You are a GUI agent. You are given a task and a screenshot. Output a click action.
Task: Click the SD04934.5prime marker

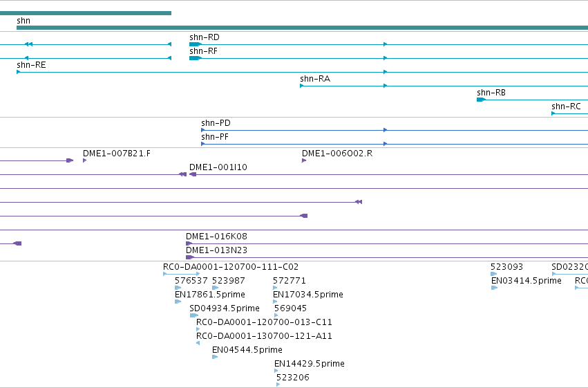pyautogui.click(x=193, y=315)
